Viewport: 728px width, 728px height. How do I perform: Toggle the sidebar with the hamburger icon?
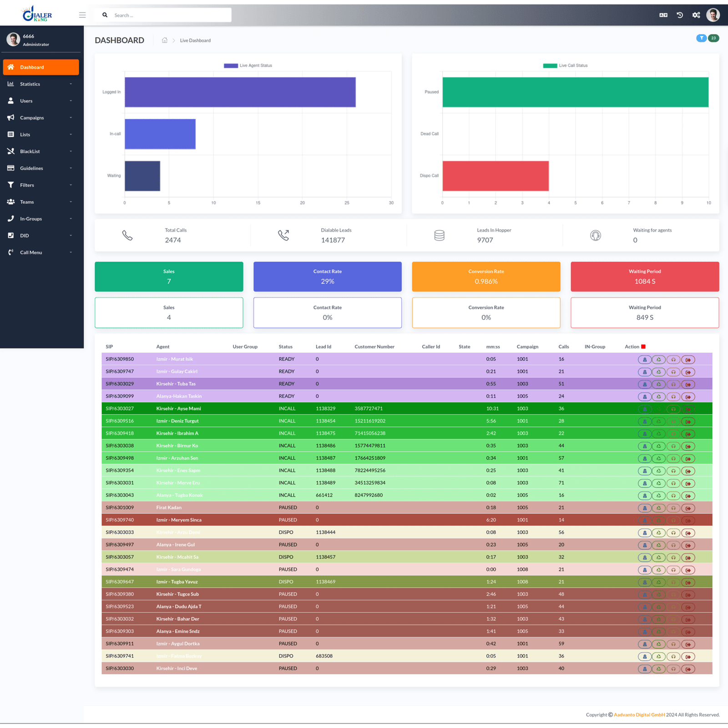pos(82,15)
